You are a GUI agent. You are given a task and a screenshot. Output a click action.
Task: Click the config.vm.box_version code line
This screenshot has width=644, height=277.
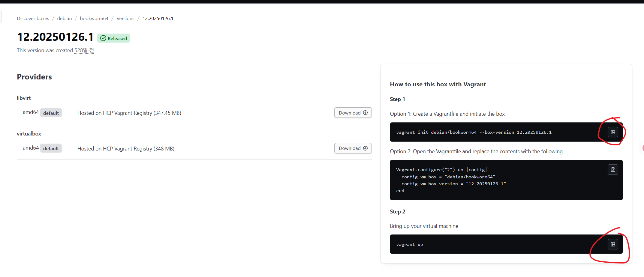454,184
